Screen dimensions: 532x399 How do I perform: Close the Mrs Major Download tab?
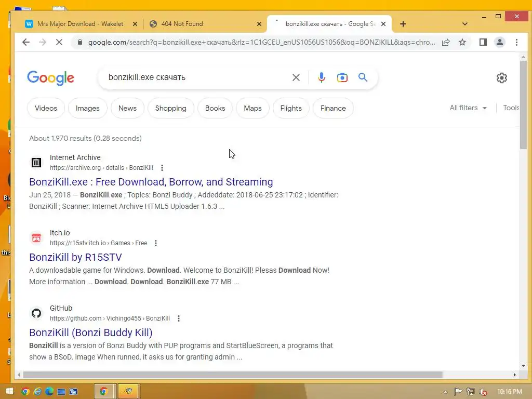(x=135, y=24)
